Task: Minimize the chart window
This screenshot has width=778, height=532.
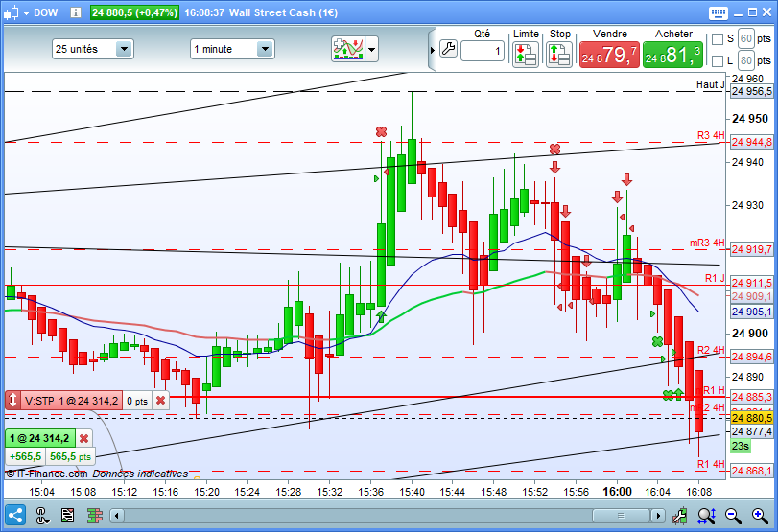Action: (x=738, y=13)
